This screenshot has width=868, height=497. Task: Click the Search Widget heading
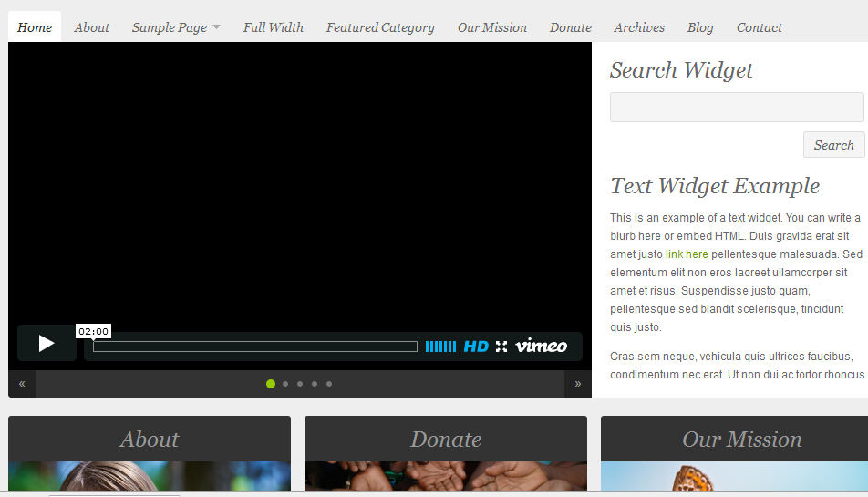(x=681, y=70)
